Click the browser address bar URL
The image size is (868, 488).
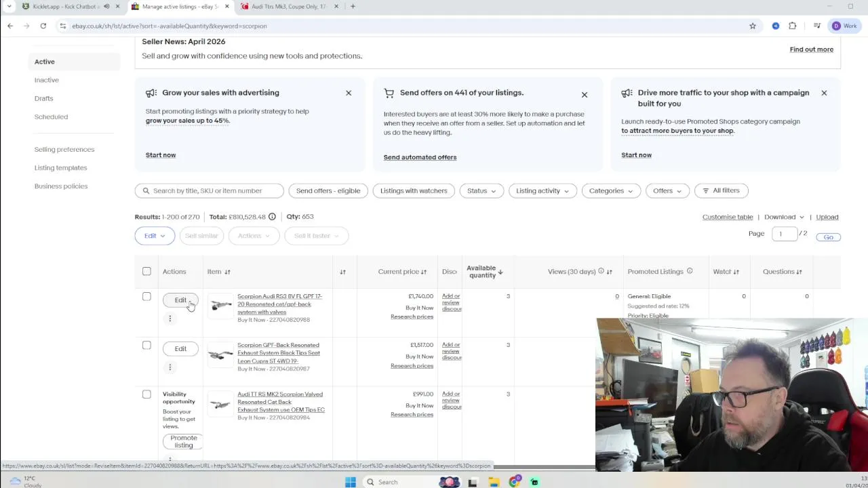click(x=170, y=26)
